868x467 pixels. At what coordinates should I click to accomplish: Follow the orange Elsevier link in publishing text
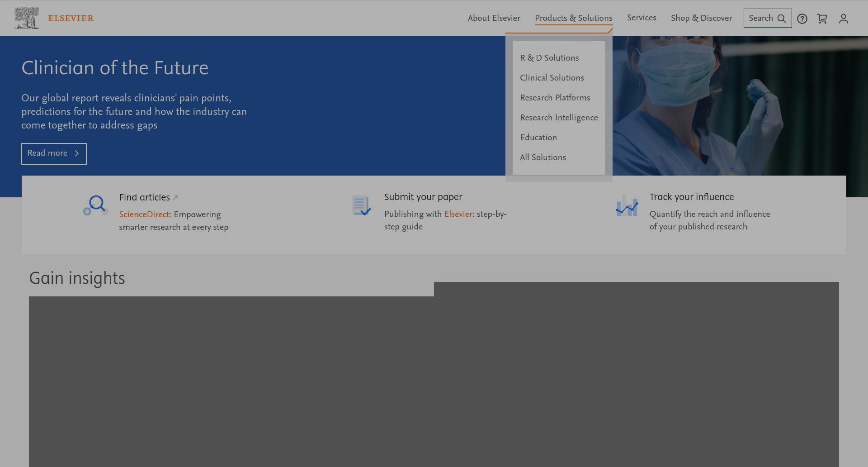[458, 214]
